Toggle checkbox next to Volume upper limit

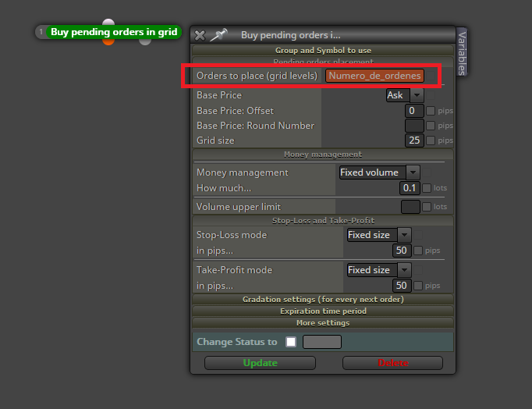coord(427,207)
